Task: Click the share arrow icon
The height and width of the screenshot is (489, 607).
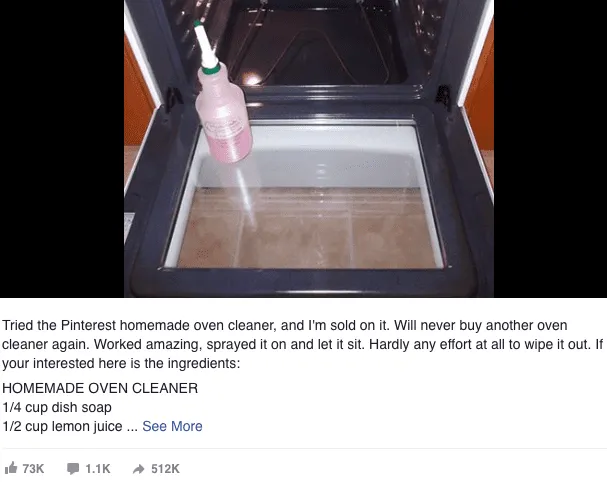Action: click(138, 469)
